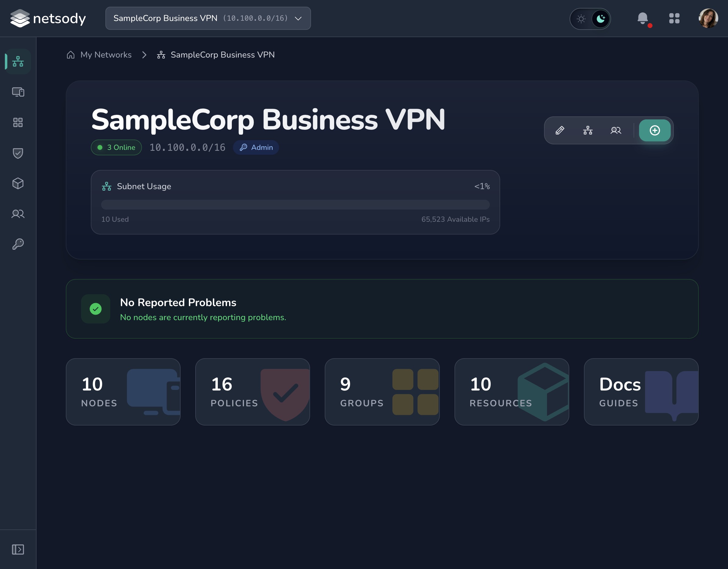Screen dimensions: 728x569
Task: Click 10 Used label
Action: coord(115,219)
